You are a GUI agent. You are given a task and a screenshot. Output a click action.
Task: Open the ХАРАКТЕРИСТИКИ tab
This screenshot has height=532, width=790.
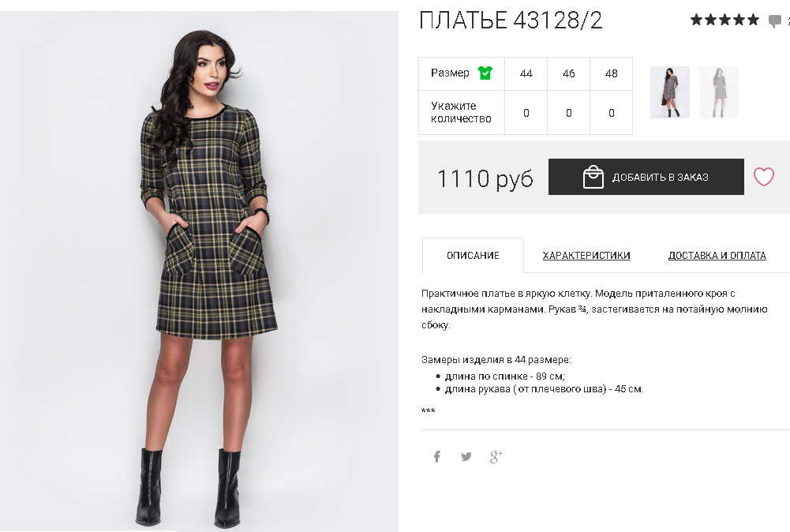[586, 256]
